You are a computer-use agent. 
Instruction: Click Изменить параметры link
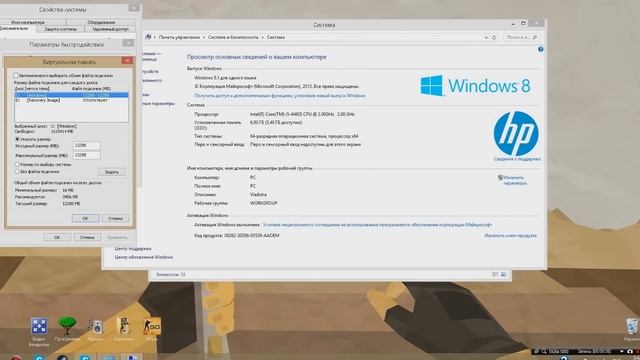514,180
